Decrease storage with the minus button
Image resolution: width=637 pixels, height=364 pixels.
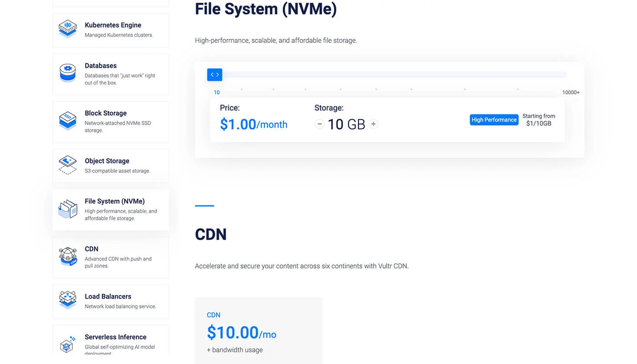[x=320, y=124]
